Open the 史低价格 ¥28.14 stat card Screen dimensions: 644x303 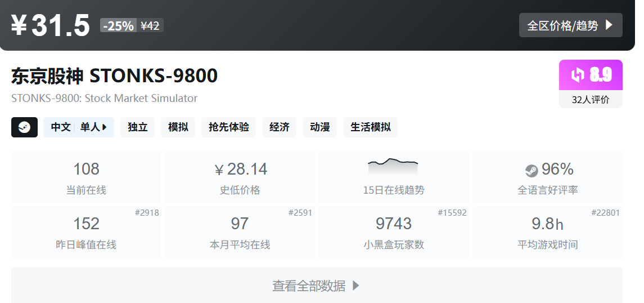(240, 177)
